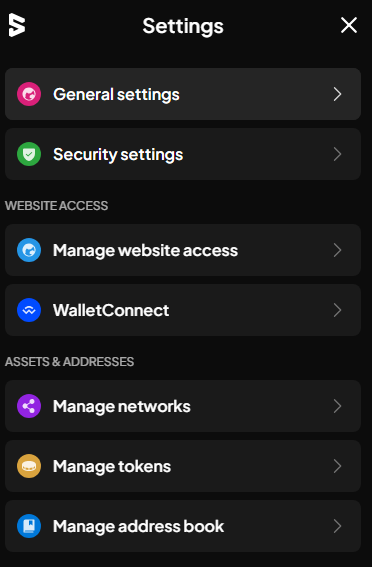Expand the Manage website access chevron

pyautogui.click(x=337, y=250)
